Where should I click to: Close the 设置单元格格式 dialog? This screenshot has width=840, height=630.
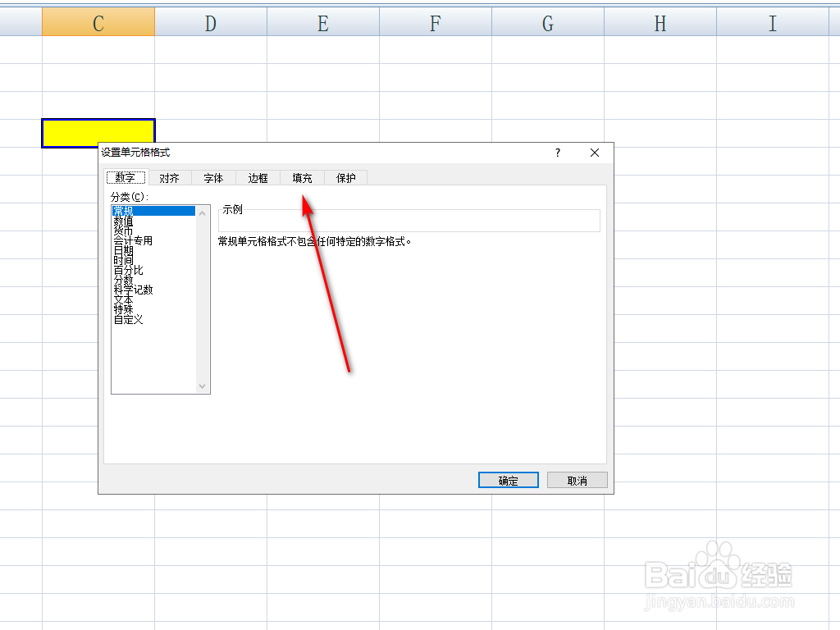[x=595, y=153]
